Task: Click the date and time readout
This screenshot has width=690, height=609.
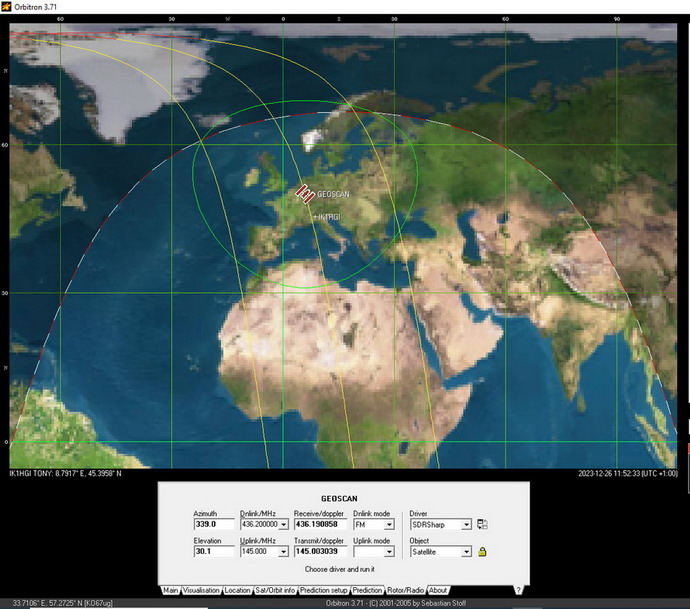Action: 628,473
